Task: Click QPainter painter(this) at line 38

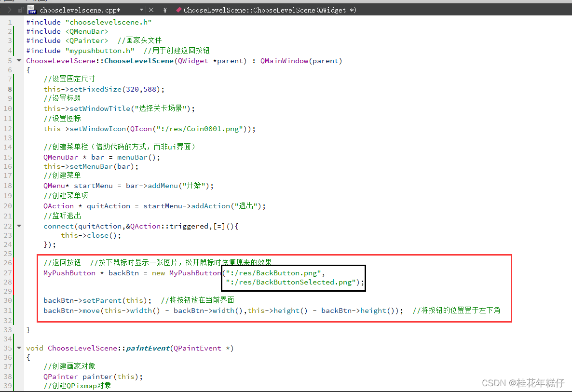Action: [x=91, y=377]
